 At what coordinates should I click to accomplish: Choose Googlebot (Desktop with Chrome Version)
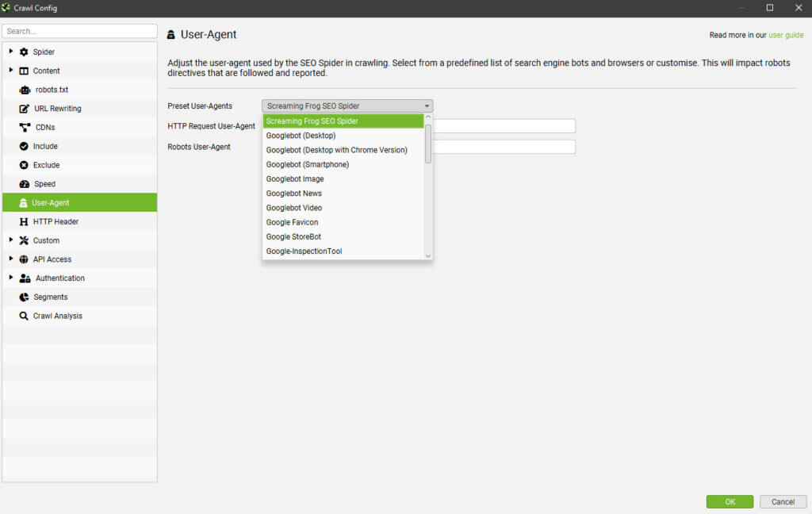[x=343, y=150]
